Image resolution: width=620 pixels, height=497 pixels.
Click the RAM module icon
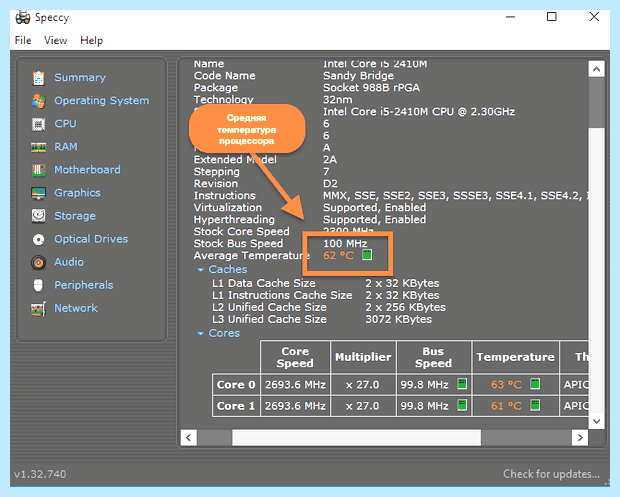tap(38, 147)
